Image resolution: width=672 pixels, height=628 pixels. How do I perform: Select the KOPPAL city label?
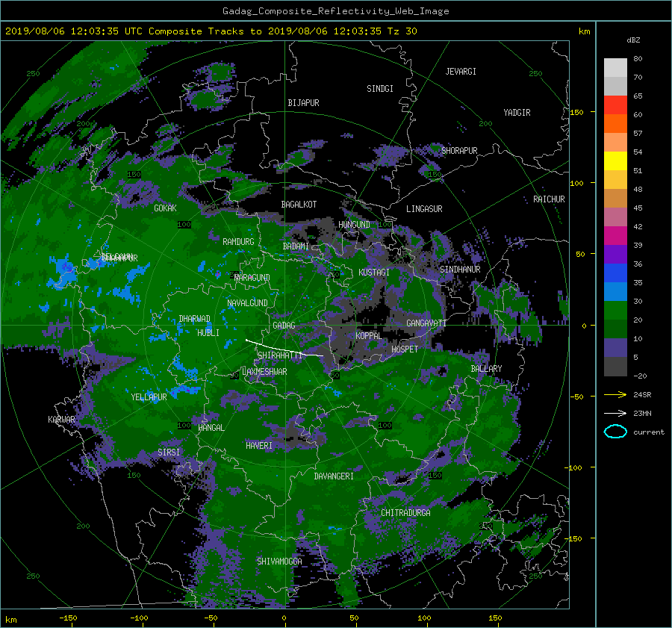click(x=369, y=336)
